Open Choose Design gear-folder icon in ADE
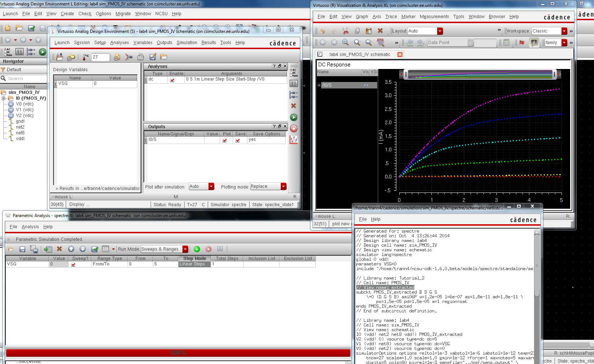Image resolution: width=594 pixels, height=364 pixels. tap(71, 57)
